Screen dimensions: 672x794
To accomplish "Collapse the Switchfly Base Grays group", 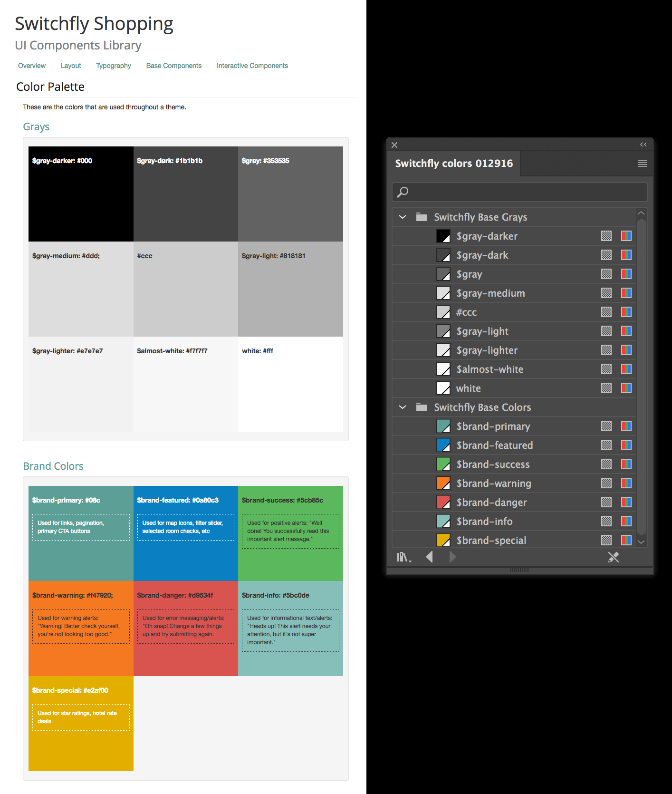I will 403,217.
